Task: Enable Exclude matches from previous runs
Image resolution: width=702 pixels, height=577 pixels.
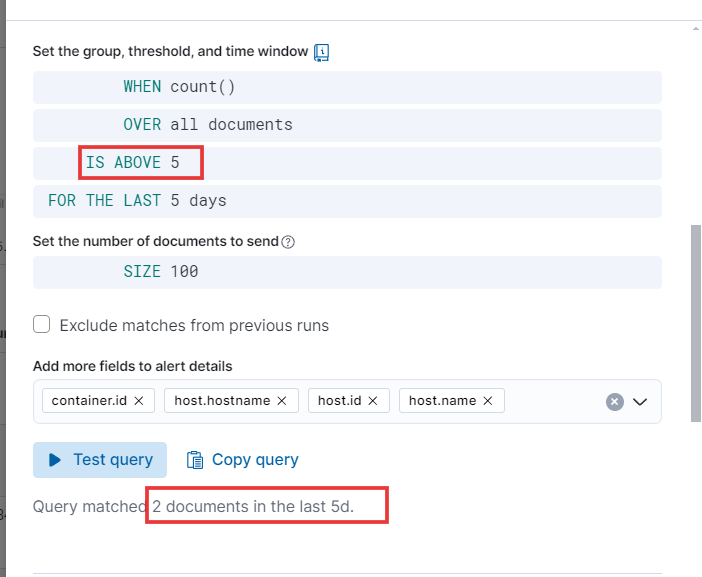Action: point(42,324)
